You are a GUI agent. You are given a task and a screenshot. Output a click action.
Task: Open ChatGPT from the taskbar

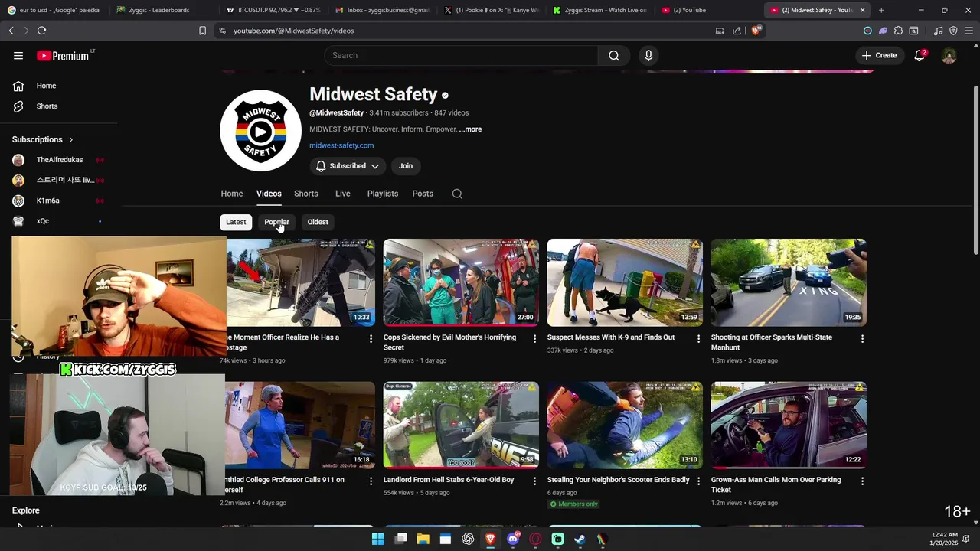[468, 539]
